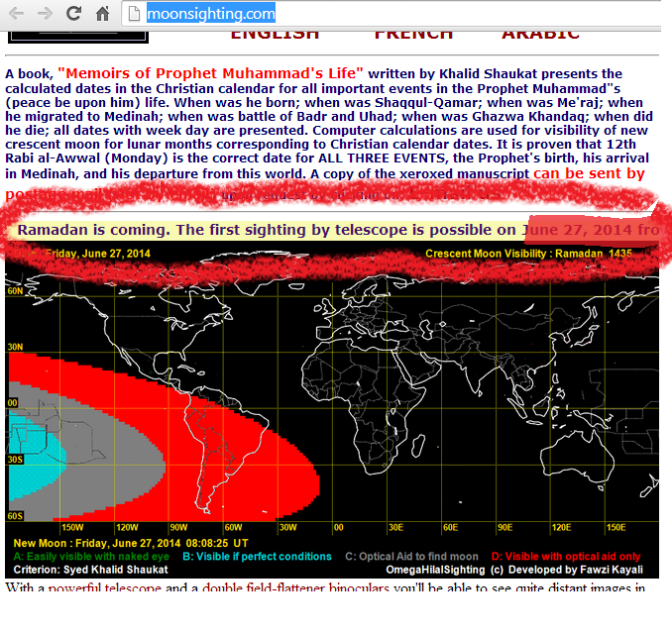Select the moonsighting.com address bar text
Screen dimensions: 672x634
click(x=211, y=14)
